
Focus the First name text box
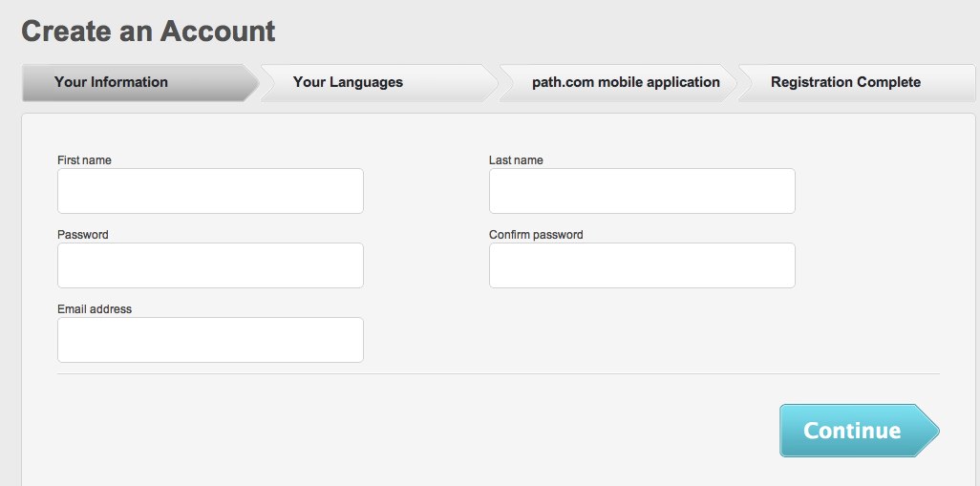(x=210, y=191)
